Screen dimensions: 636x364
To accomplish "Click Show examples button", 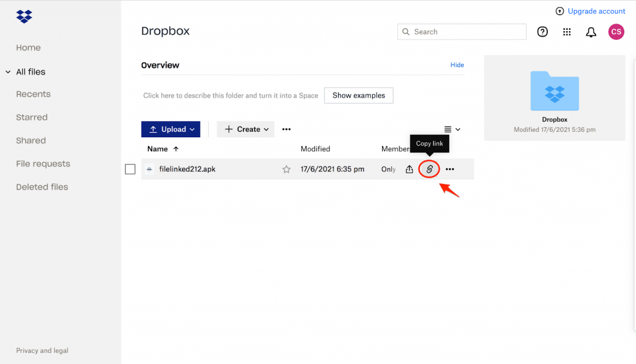I will pos(358,96).
